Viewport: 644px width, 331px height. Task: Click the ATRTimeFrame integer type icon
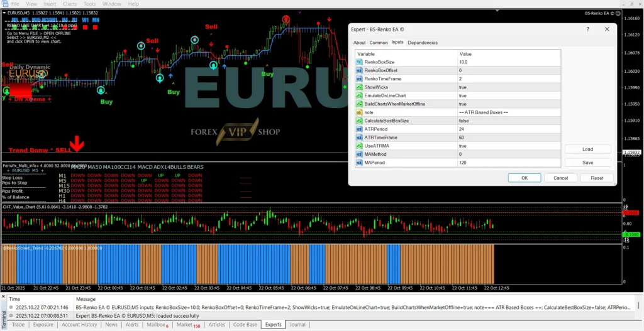[360, 138]
